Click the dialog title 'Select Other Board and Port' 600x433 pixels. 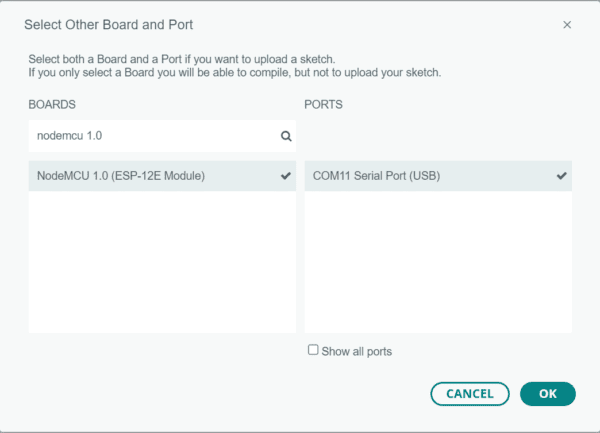[109, 25]
